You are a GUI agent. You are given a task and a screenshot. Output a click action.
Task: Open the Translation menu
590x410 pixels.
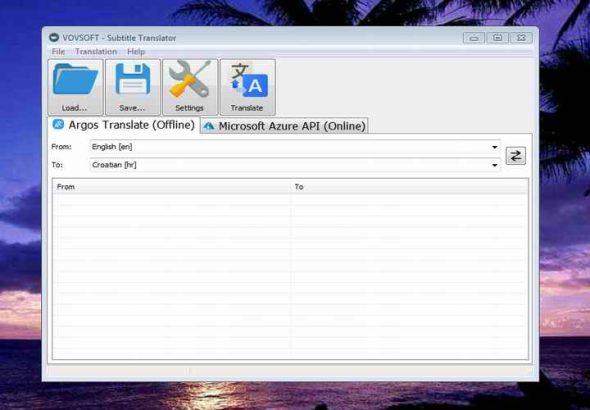click(x=96, y=52)
